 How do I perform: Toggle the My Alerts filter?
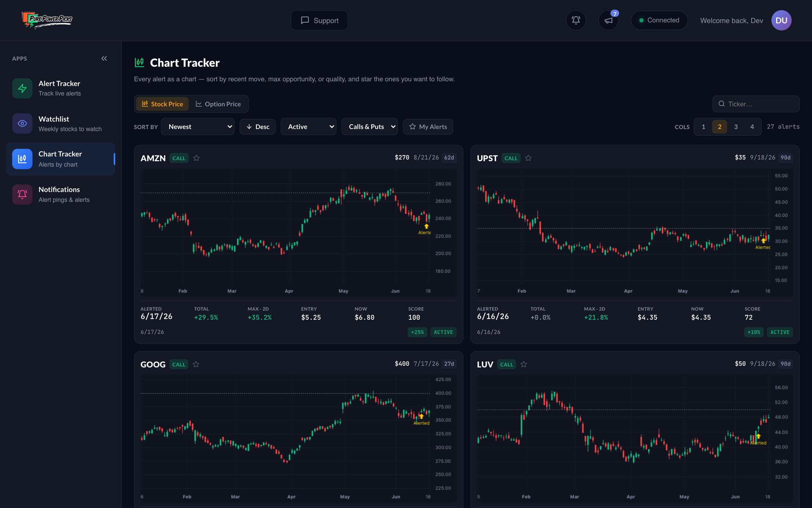428,127
